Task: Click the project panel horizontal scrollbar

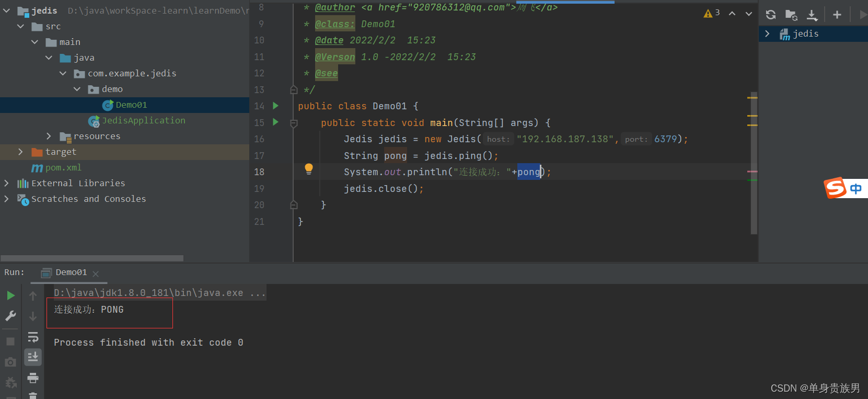Action: click(92, 258)
